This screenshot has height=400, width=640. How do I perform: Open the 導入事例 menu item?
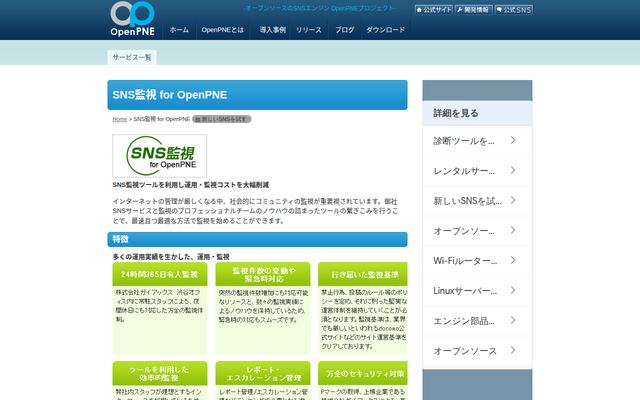click(273, 30)
